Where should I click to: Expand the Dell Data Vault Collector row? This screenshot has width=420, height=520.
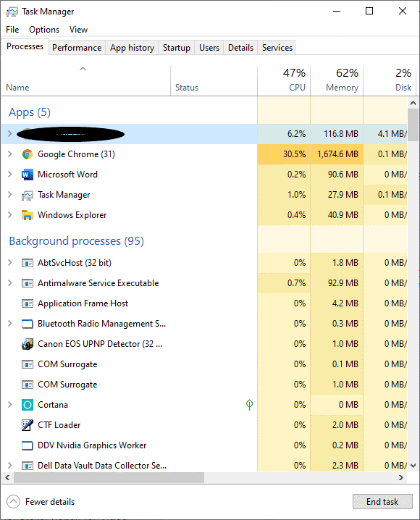pos(10,465)
